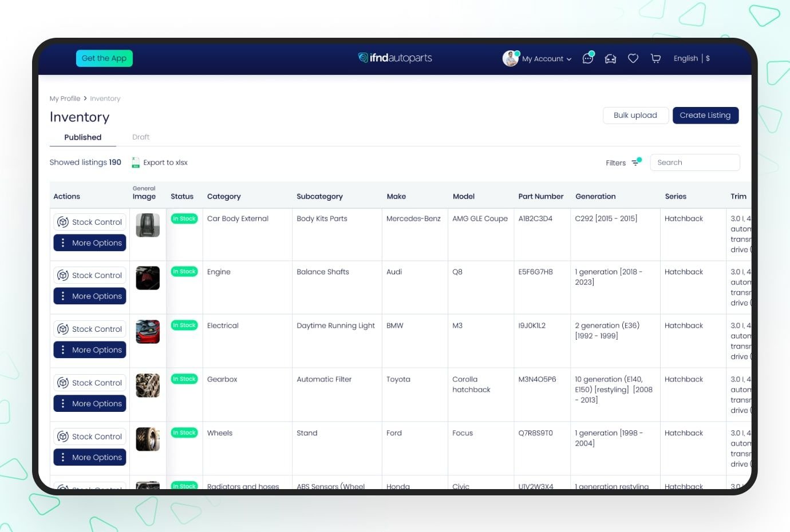Open the ifndautoparts logo home link
This screenshot has width=790, height=532.
click(x=395, y=58)
